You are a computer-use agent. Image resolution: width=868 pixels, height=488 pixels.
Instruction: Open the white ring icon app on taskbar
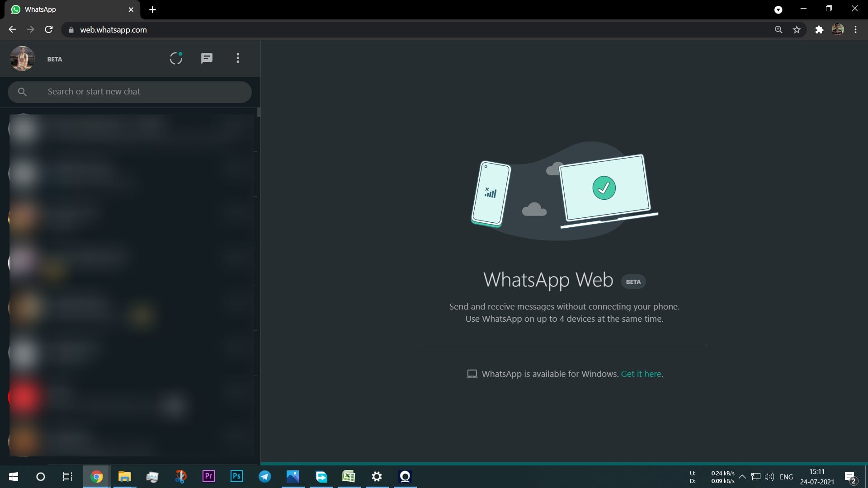[x=405, y=477]
